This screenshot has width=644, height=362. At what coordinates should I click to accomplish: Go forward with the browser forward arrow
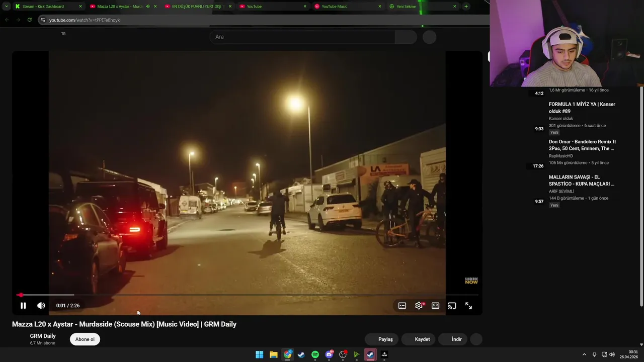(x=18, y=20)
